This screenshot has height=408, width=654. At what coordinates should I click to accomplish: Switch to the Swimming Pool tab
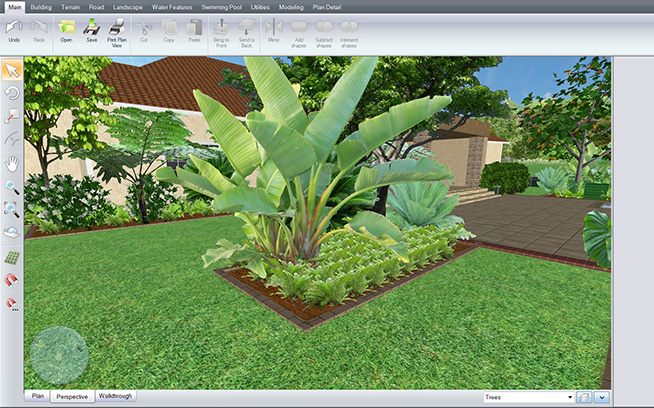point(223,6)
